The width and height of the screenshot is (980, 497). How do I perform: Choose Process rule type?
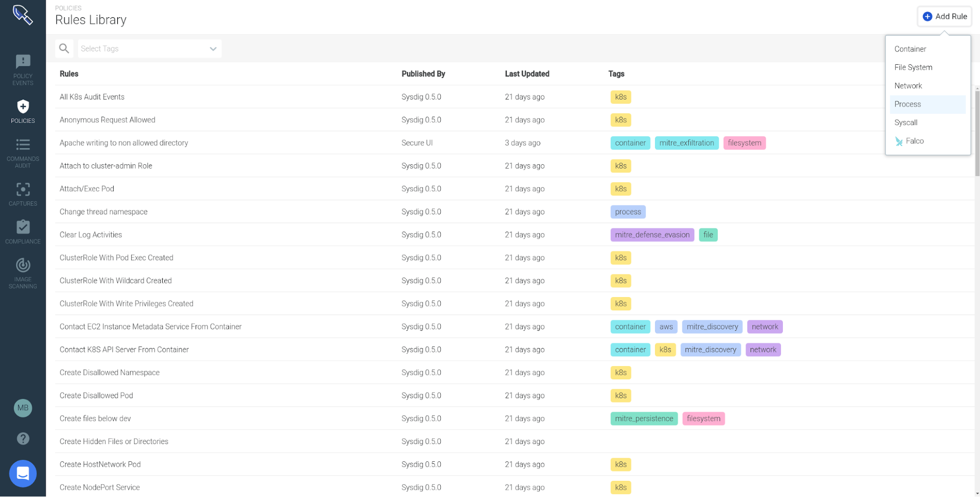click(x=927, y=104)
